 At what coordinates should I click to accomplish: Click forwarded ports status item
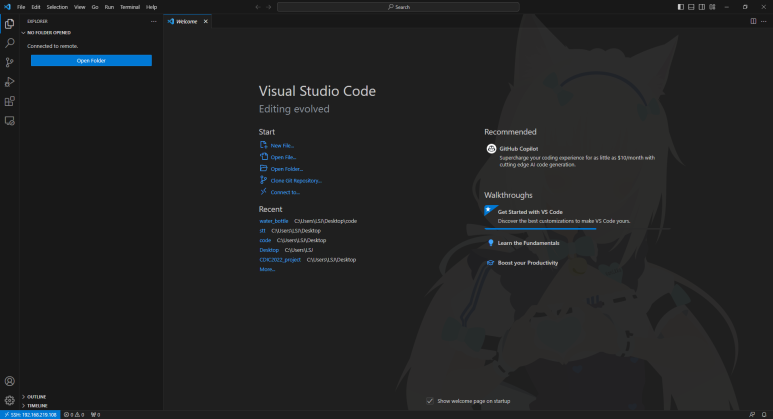coord(96,415)
